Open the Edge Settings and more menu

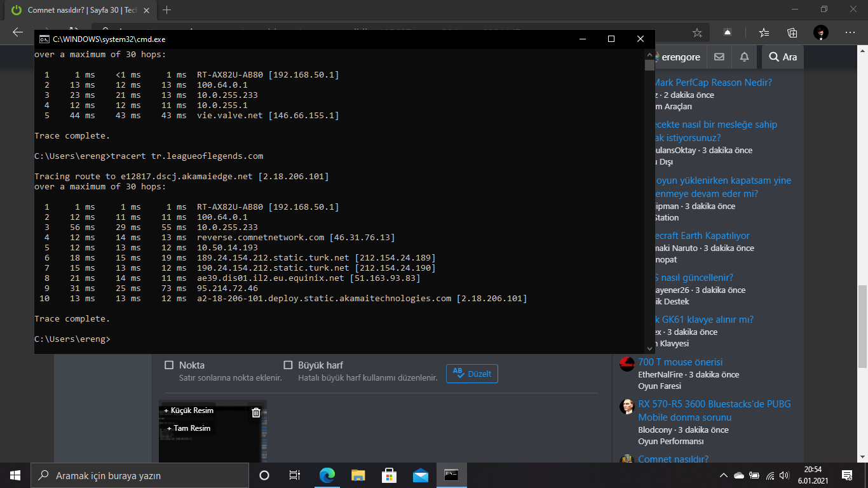pyautogui.click(x=850, y=32)
